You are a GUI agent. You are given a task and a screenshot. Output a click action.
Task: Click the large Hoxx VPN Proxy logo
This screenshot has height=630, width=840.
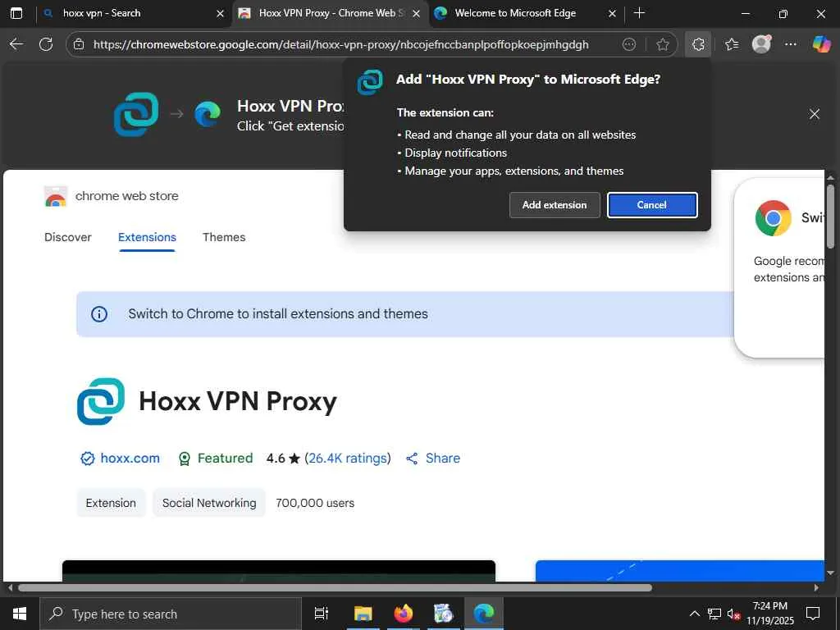(x=101, y=401)
